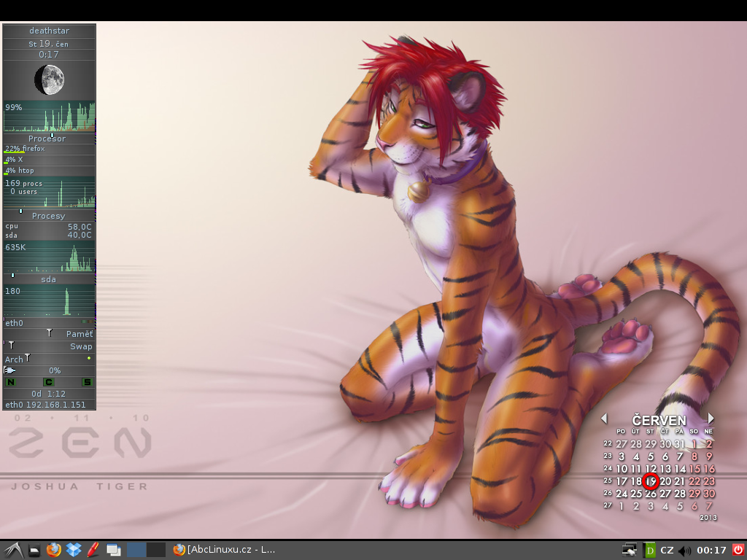This screenshot has width=747, height=560.
Task: Click the St 19. čen date row
Action: (49, 43)
